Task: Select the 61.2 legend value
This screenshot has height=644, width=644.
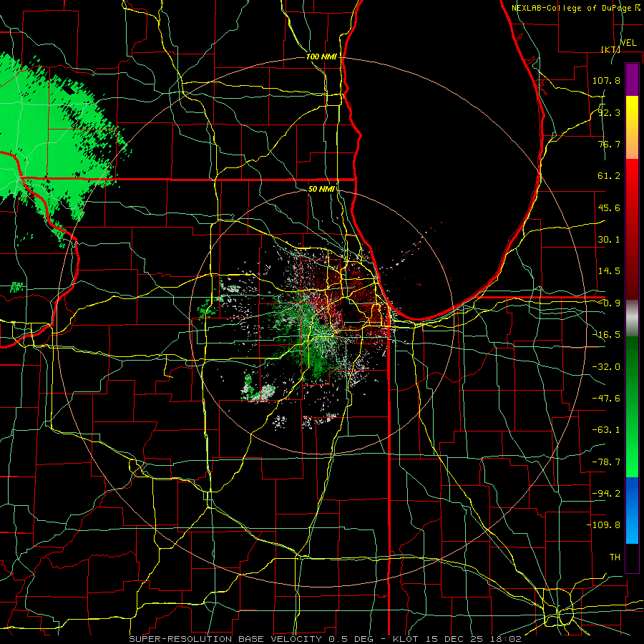Action: [609, 176]
